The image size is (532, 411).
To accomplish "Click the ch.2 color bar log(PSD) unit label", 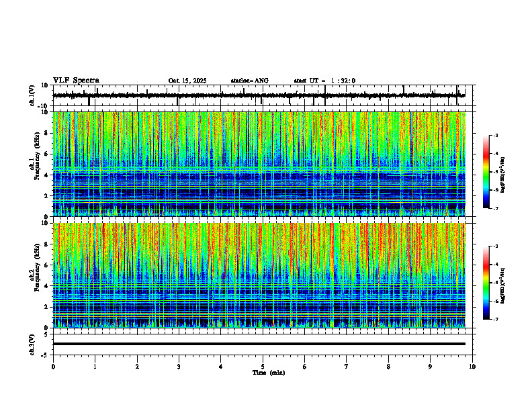I will (x=503, y=285).
